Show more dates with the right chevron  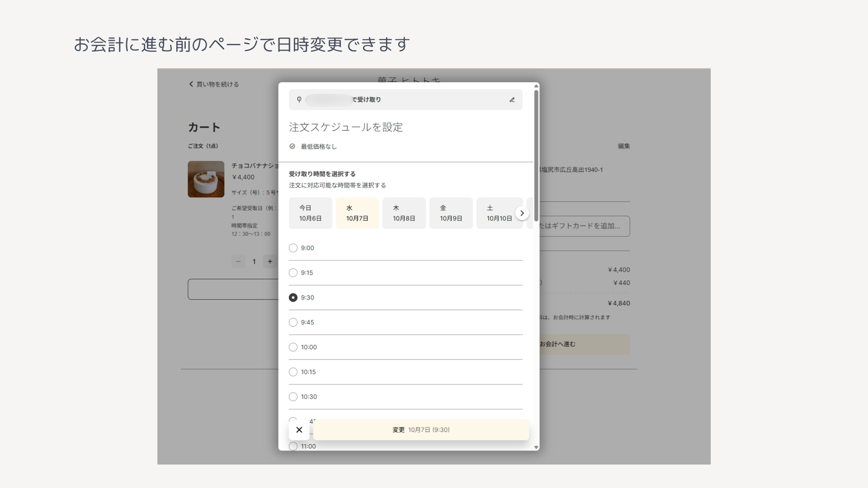pyautogui.click(x=522, y=213)
